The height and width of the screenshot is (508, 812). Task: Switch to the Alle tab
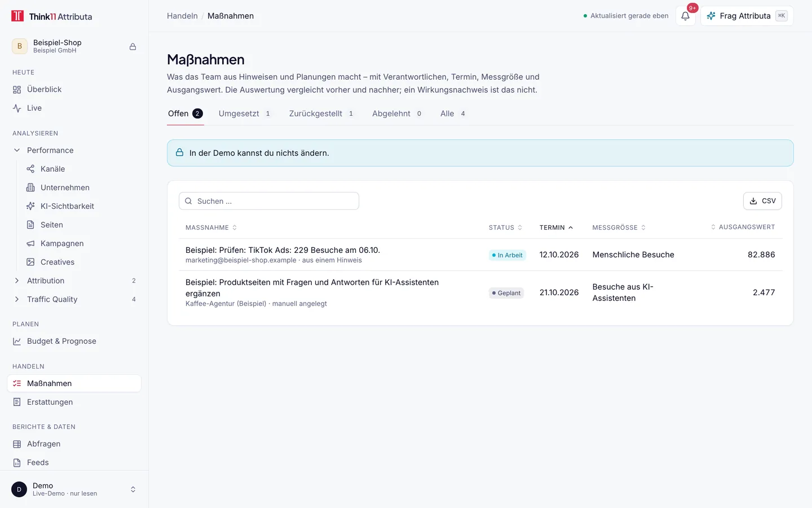click(x=453, y=113)
